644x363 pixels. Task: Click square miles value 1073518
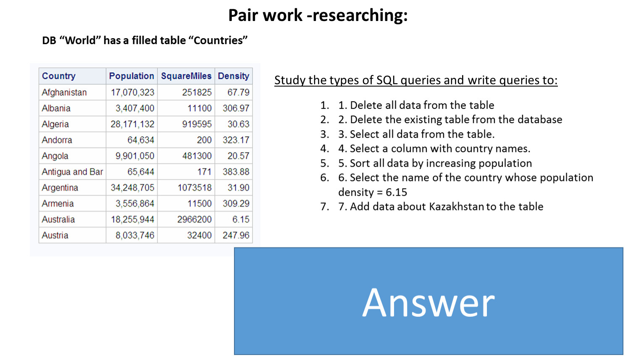pyautogui.click(x=195, y=188)
